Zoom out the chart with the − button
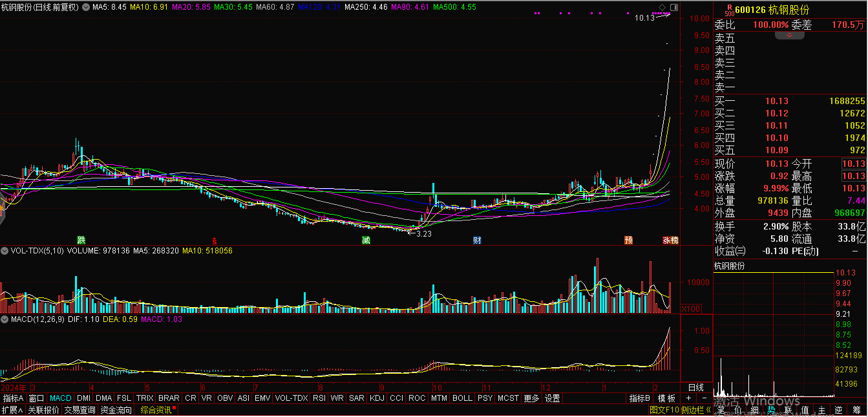 pyautogui.click(x=704, y=398)
